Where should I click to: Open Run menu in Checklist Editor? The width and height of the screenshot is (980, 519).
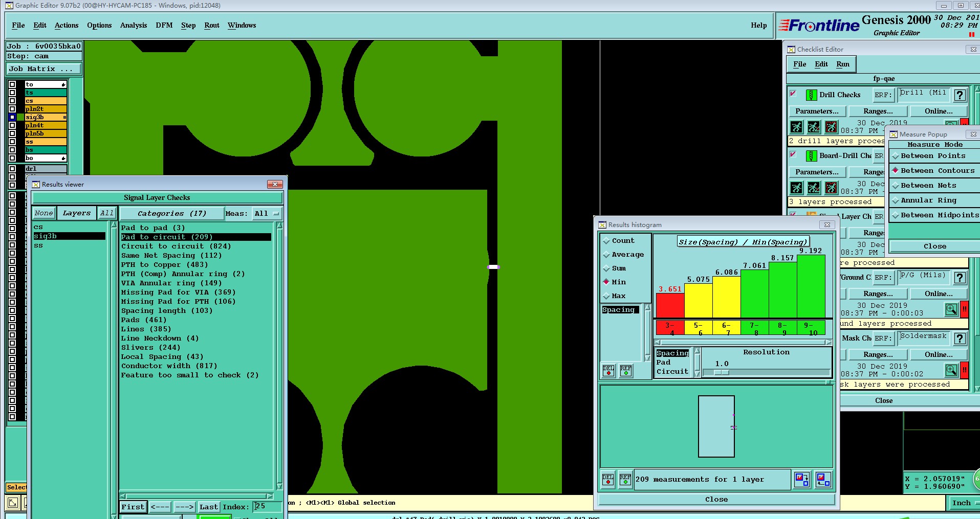pos(843,64)
